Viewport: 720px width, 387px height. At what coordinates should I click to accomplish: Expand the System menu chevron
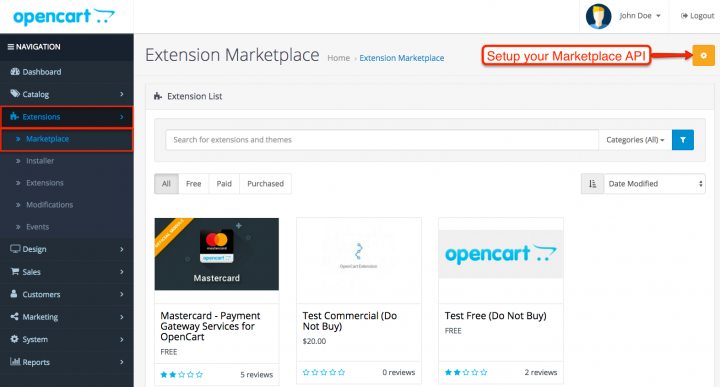[x=122, y=339]
